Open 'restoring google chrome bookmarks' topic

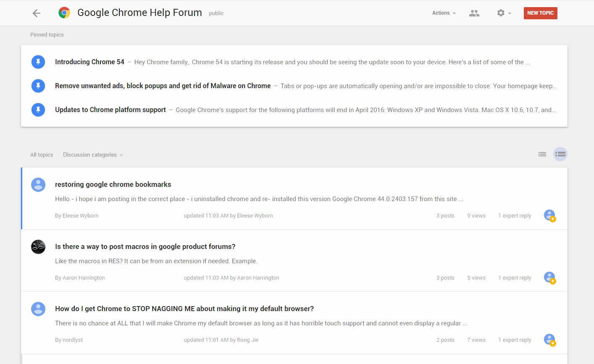pyautogui.click(x=113, y=185)
